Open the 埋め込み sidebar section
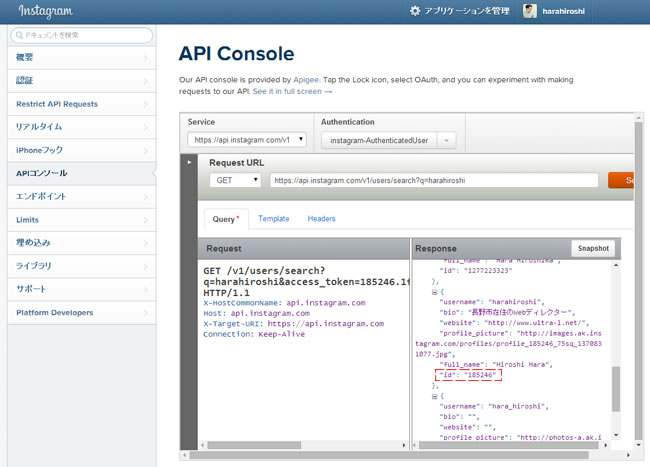This screenshot has height=467, width=650. 82,243
